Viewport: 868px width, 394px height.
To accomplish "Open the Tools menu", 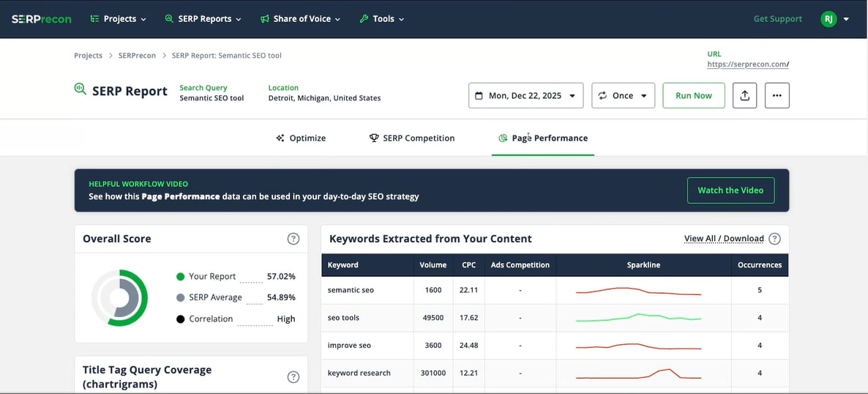I will (381, 19).
